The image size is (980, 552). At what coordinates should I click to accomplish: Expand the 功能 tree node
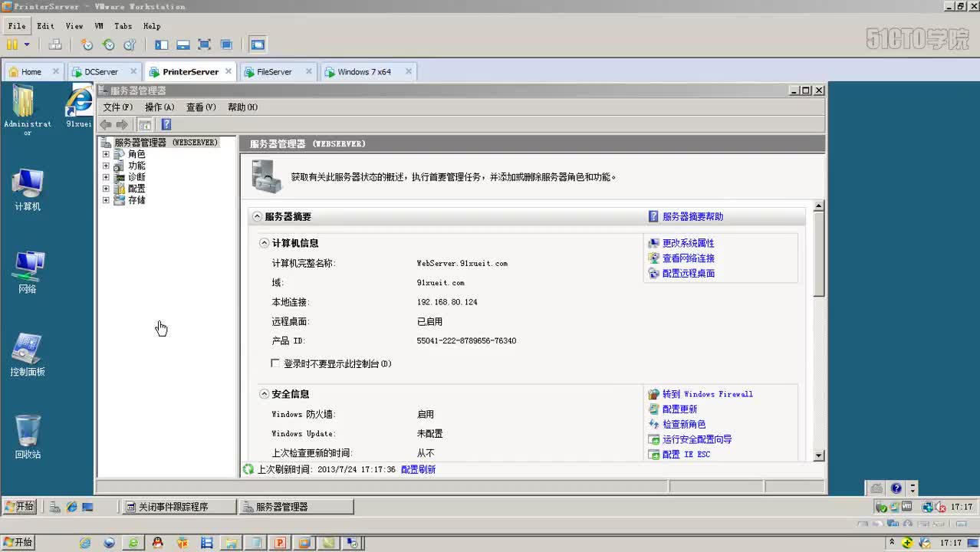click(x=106, y=166)
